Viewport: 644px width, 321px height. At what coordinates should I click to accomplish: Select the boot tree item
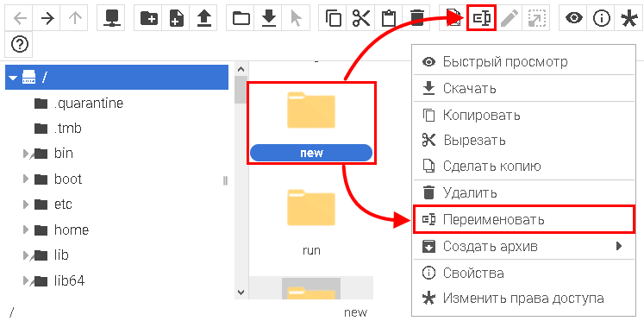point(116,179)
